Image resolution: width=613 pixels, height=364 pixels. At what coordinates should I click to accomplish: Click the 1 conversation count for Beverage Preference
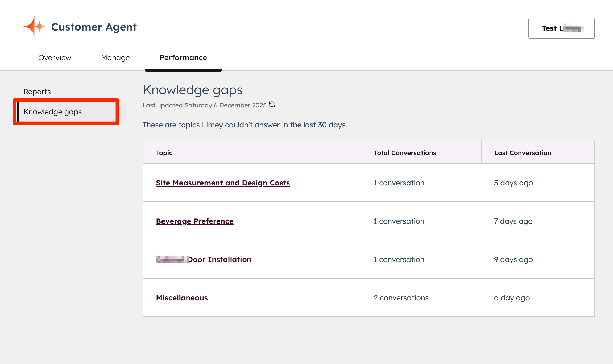(399, 221)
